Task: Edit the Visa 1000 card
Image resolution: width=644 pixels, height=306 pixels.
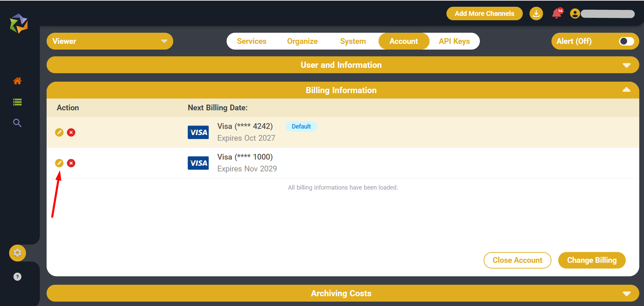Action: pos(59,163)
